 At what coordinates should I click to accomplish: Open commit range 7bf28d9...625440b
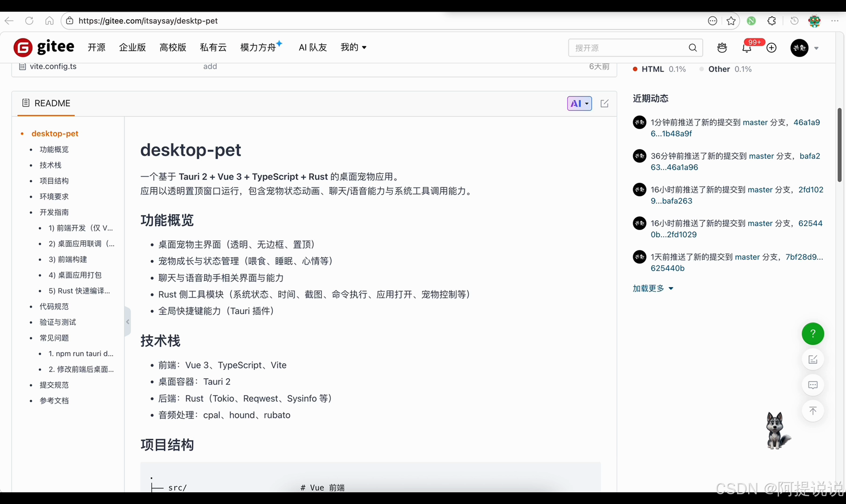(737, 263)
